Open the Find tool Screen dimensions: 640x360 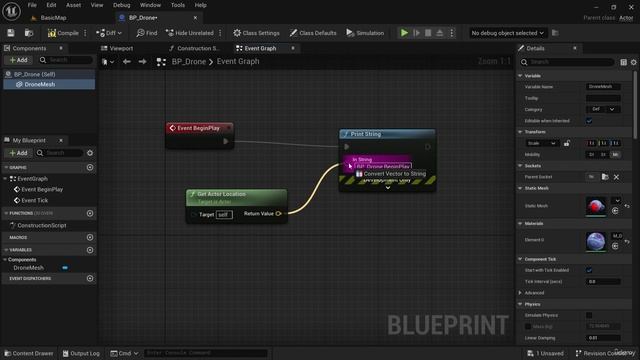pos(147,33)
